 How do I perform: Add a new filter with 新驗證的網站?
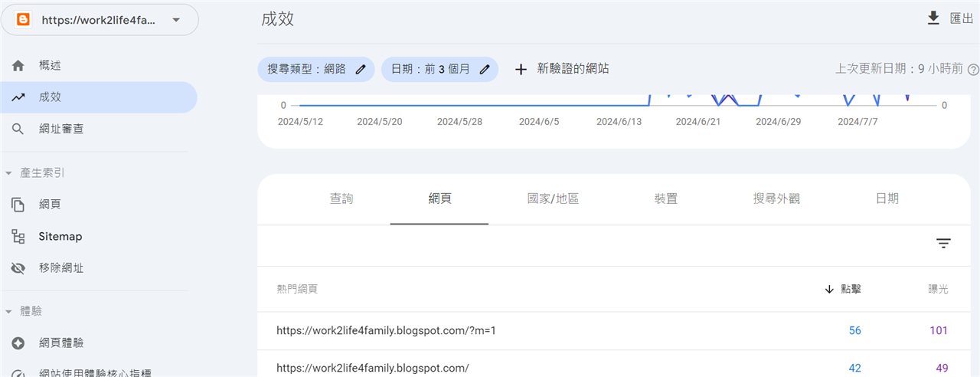[x=561, y=69]
